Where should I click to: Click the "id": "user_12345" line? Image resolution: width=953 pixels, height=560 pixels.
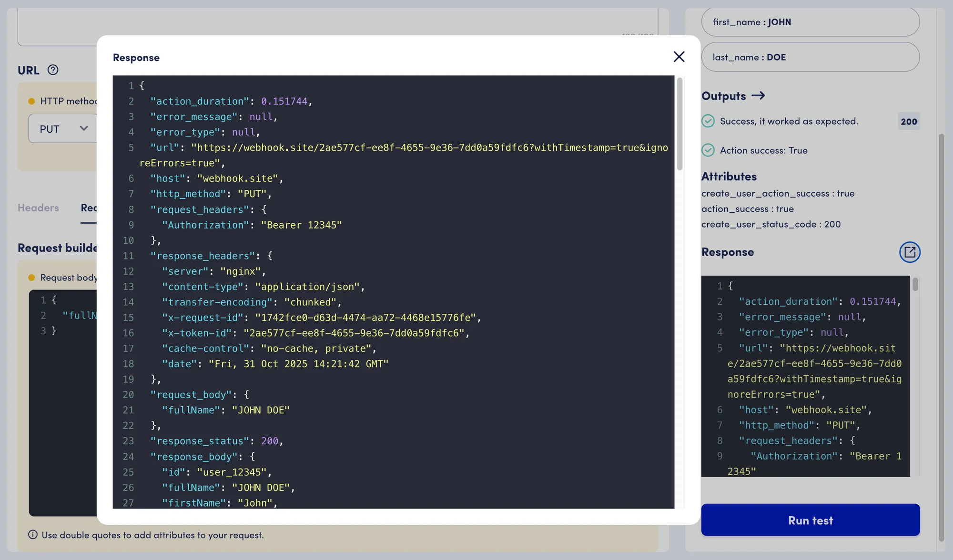pyautogui.click(x=217, y=472)
